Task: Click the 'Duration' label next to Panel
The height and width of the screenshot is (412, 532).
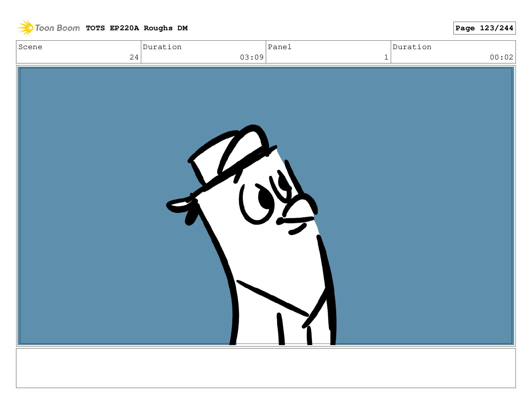Action: 412,47
